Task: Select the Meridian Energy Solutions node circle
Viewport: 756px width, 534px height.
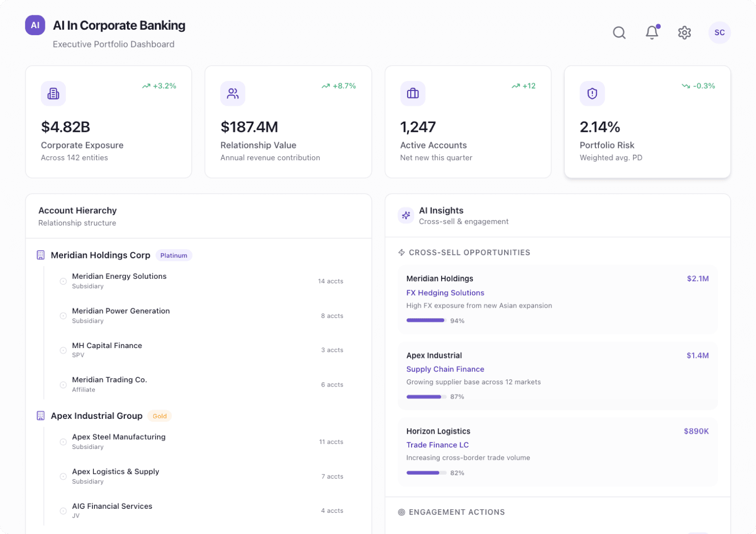Action: [x=63, y=281]
